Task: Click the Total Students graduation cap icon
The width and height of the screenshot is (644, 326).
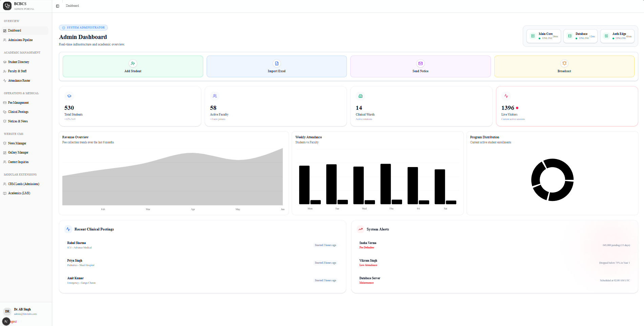Action: [69, 96]
